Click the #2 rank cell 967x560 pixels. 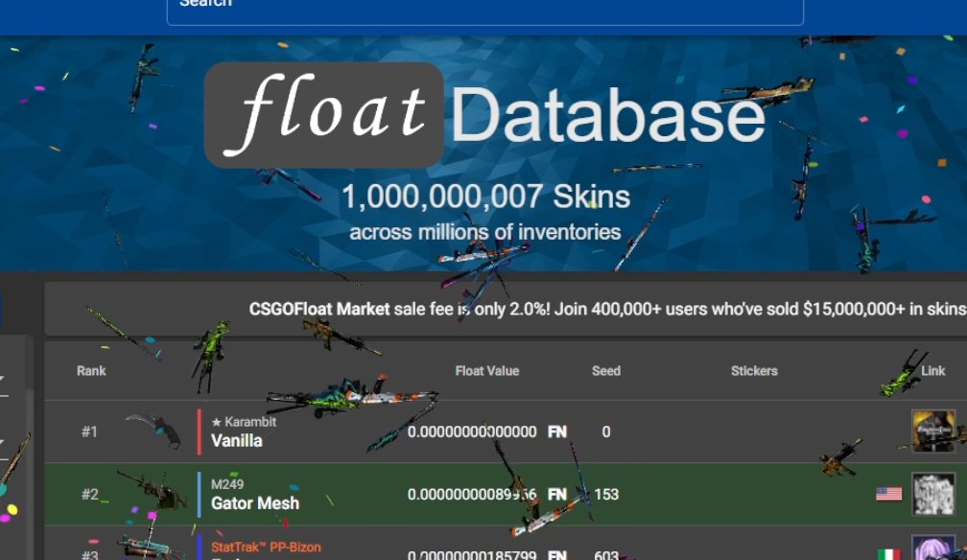coord(90,494)
